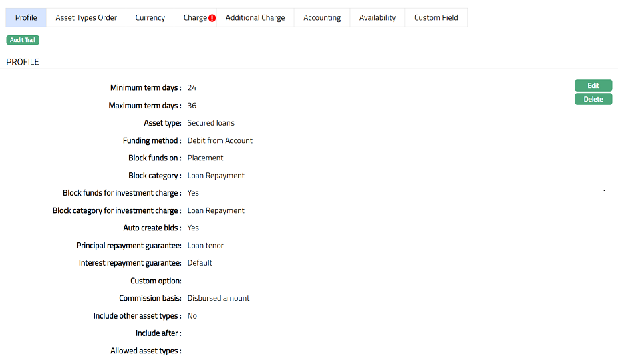Image resolution: width=618 pixels, height=364 pixels.
Task: Open the Custom Field tab
Action: pyautogui.click(x=436, y=18)
